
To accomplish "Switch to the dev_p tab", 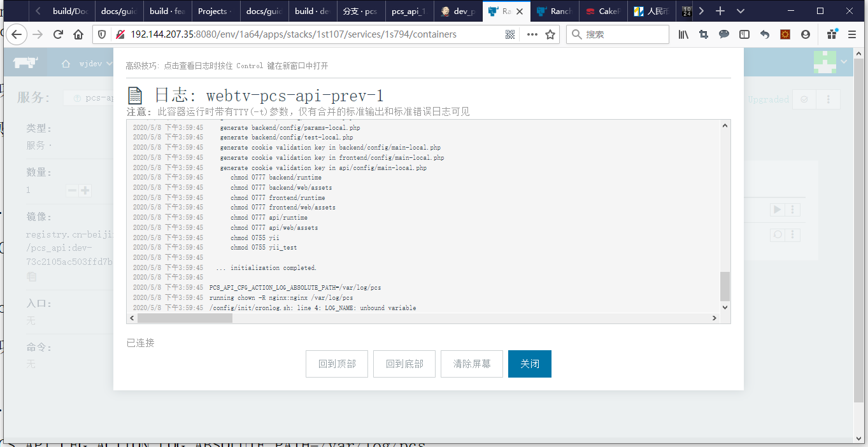I will 458,11.
